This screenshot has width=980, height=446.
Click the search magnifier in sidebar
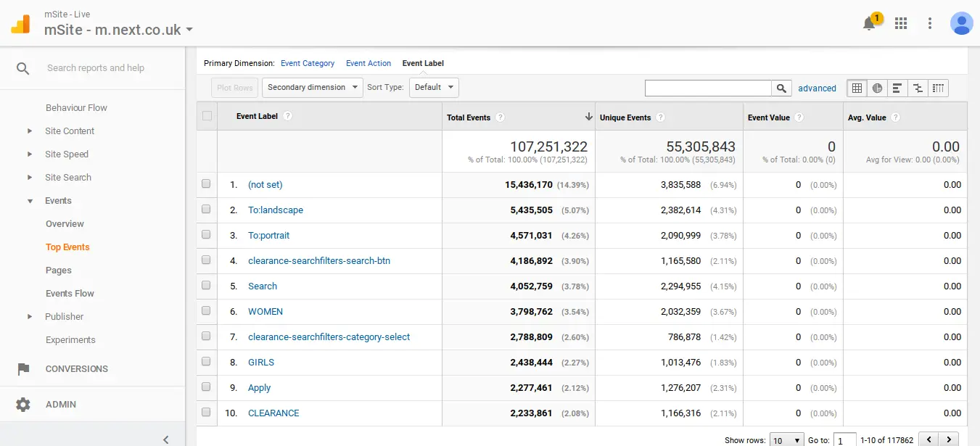point(23,68)
